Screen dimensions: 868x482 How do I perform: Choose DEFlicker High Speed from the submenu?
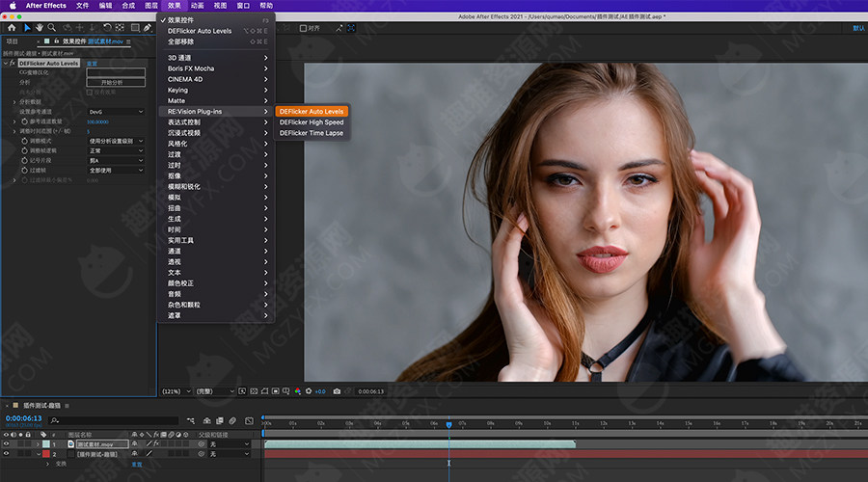(311, 122)
